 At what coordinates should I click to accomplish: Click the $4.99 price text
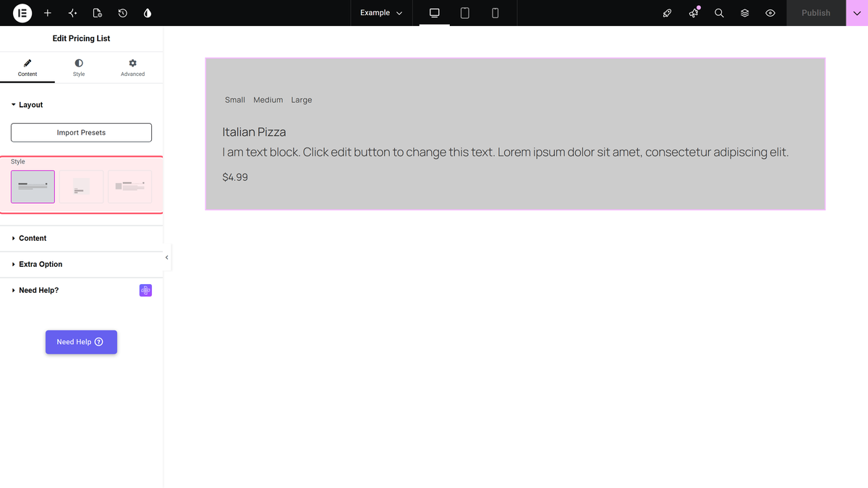[235, 176]
